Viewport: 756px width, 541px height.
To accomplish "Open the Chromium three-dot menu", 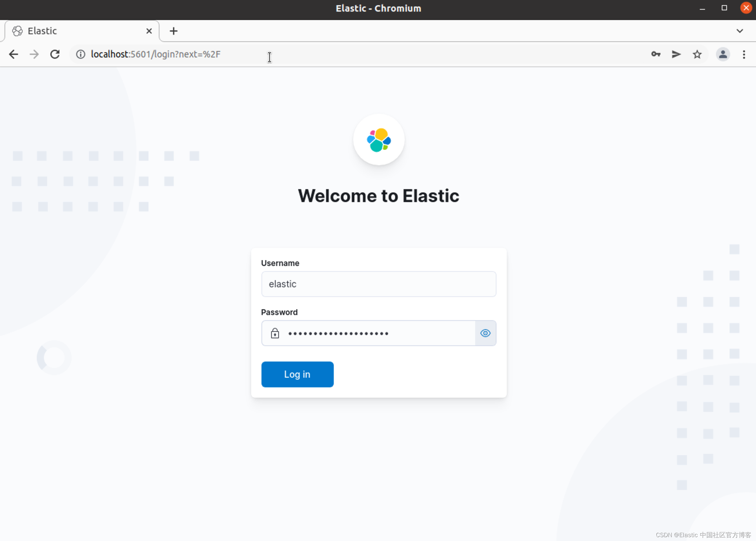I will coord(744,54).
